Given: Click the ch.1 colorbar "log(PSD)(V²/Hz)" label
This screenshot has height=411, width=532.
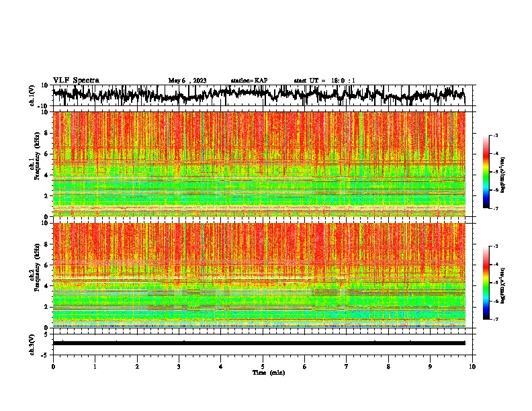Looking at the screenshot, I should [502, 175].
